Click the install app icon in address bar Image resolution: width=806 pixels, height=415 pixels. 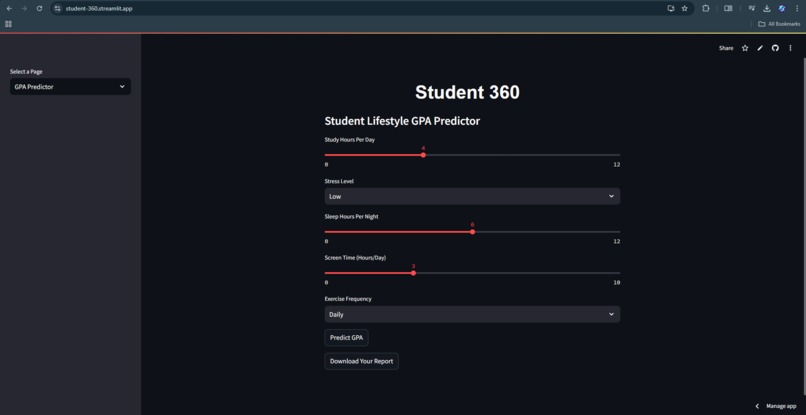coord(670,8)
